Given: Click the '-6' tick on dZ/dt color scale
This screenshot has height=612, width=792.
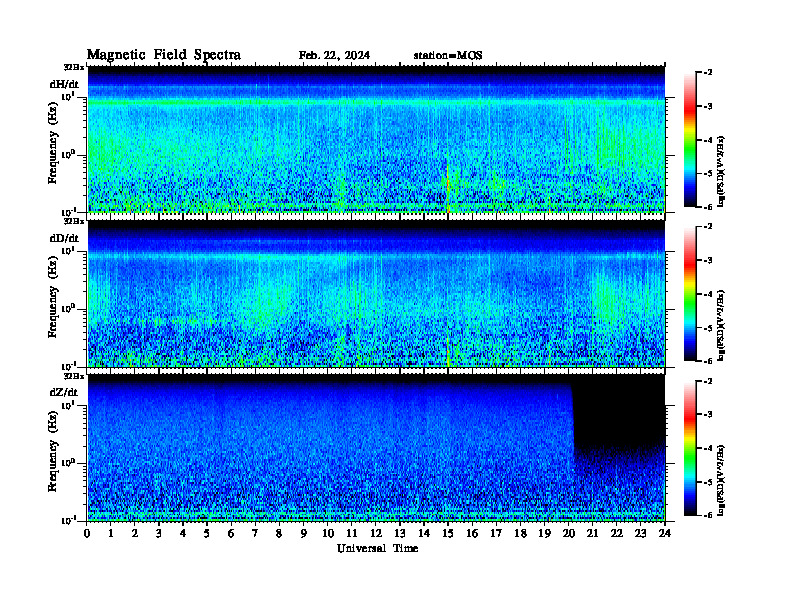Looking at the screenshot, I should pyautogui.click(x=708, y=516).
